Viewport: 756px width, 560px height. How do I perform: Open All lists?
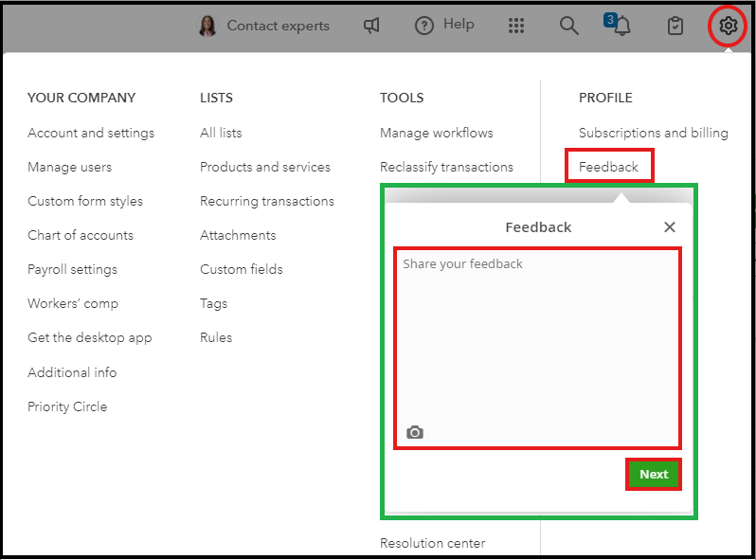(221, 133)
